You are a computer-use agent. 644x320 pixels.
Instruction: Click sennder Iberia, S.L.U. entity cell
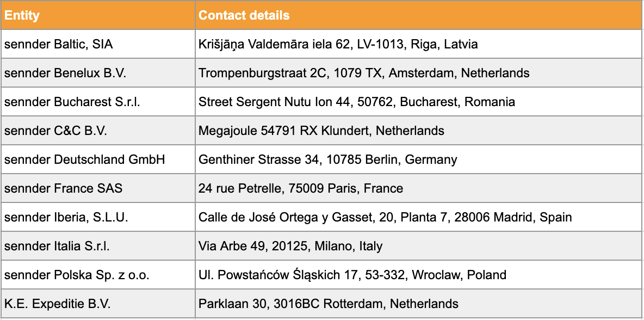pyautogui.click(x=98, y=217)
